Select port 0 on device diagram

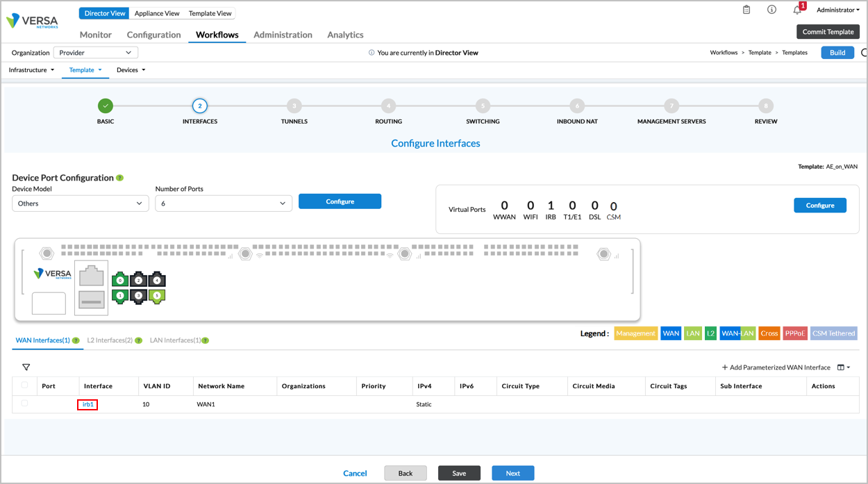pyautogui.click(x=120, y=281)
